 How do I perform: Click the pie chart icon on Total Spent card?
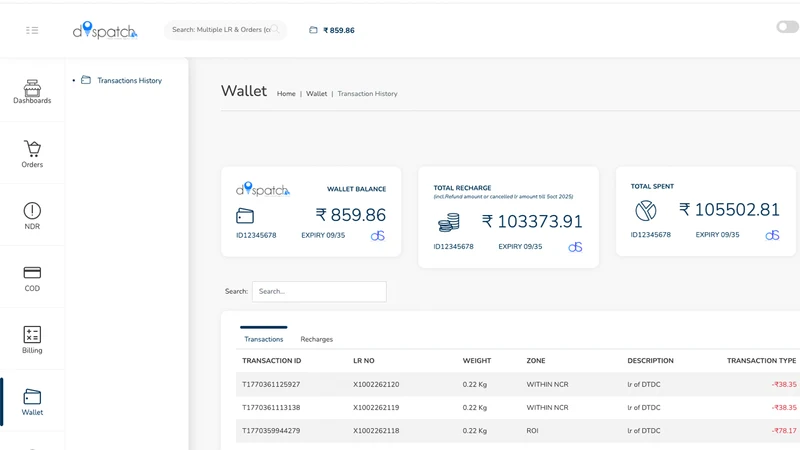(x=645, y=210)
